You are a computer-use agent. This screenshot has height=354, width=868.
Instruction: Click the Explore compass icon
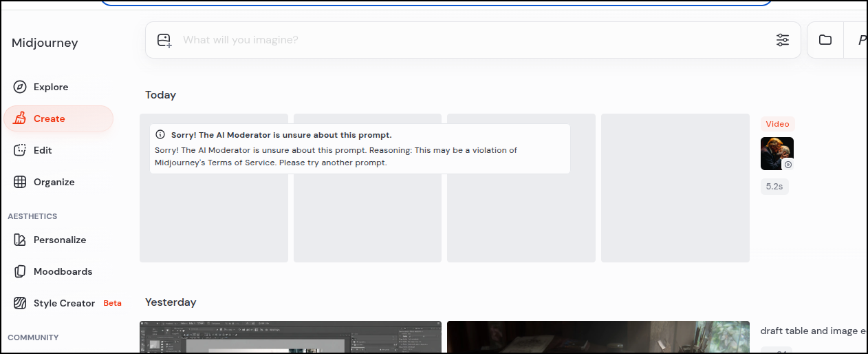(x=20, y=87)
